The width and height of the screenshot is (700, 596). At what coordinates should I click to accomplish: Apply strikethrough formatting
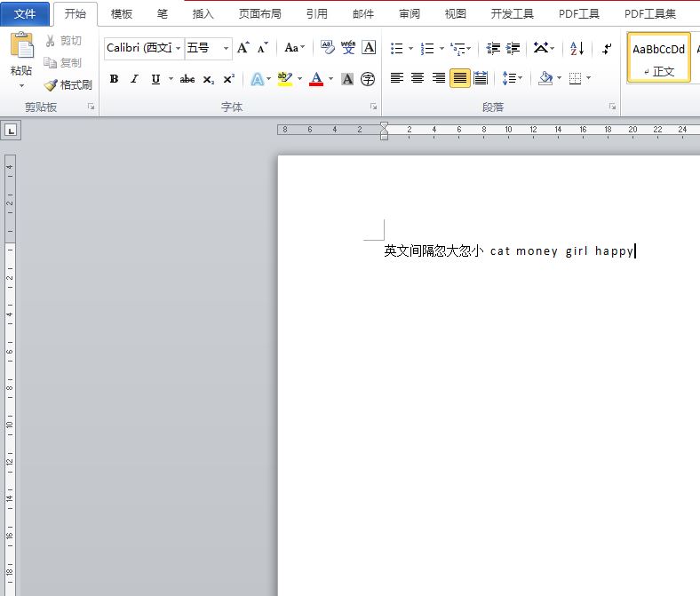pos(187,79)
